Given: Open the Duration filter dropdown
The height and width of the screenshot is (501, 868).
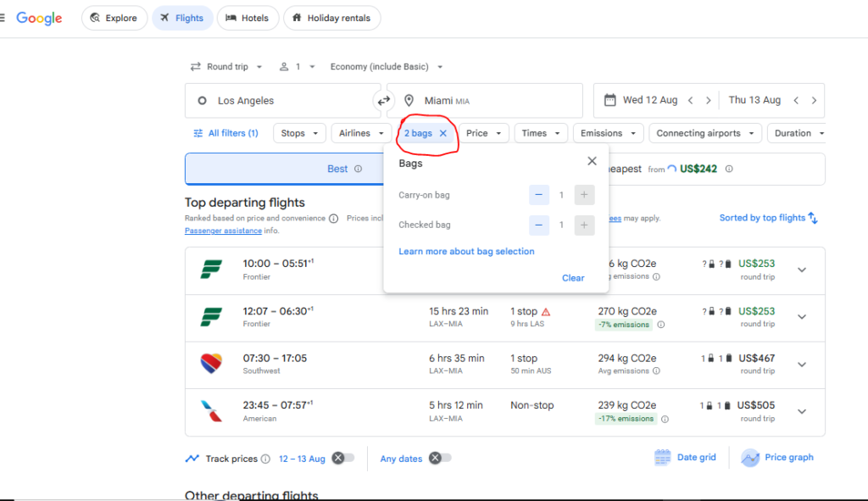Looking at the screenshot, I should (x=798, y=133).
